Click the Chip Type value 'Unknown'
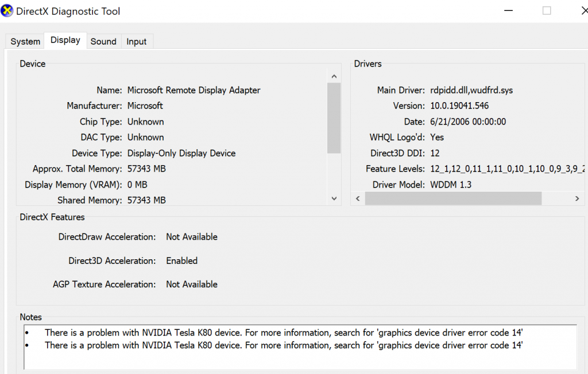 145,122
